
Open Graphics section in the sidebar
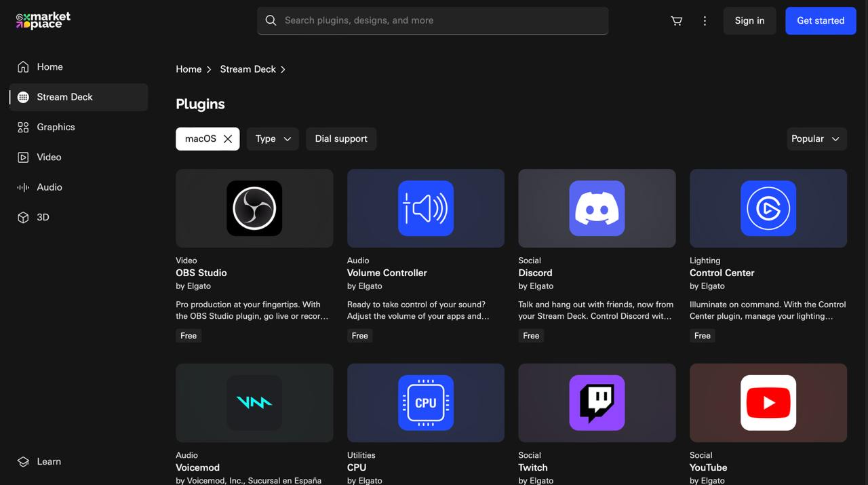pyautogui.click(x=79, y=127)
